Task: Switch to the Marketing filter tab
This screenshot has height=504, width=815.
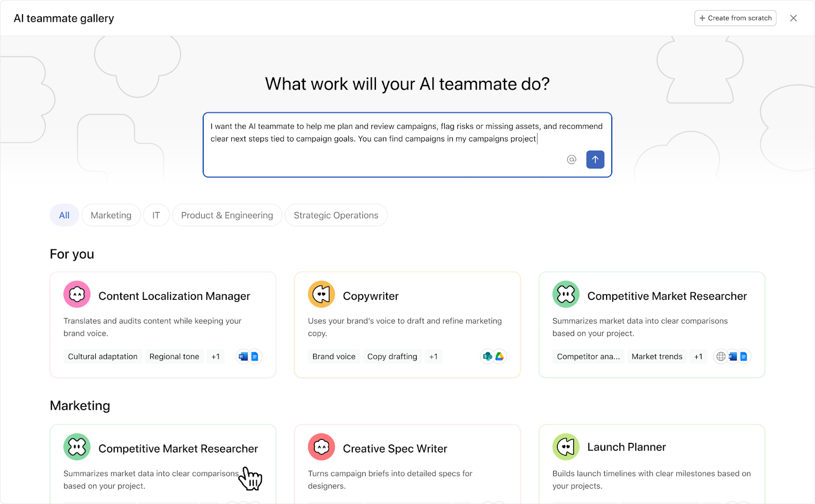Action: 111,215
